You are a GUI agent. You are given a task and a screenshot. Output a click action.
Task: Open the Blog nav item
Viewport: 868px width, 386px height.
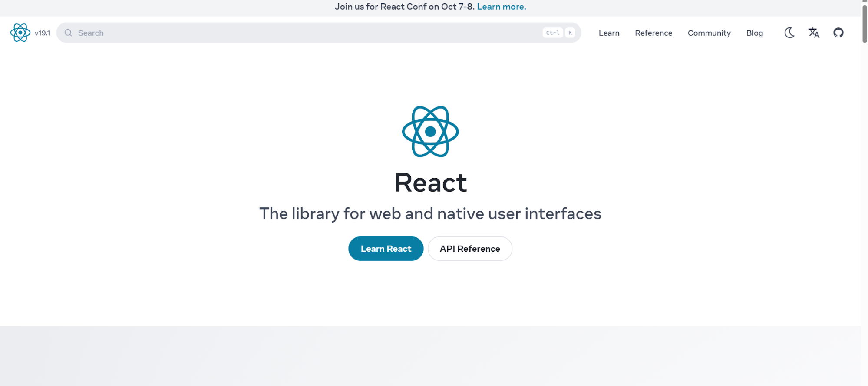coord(754,33)
